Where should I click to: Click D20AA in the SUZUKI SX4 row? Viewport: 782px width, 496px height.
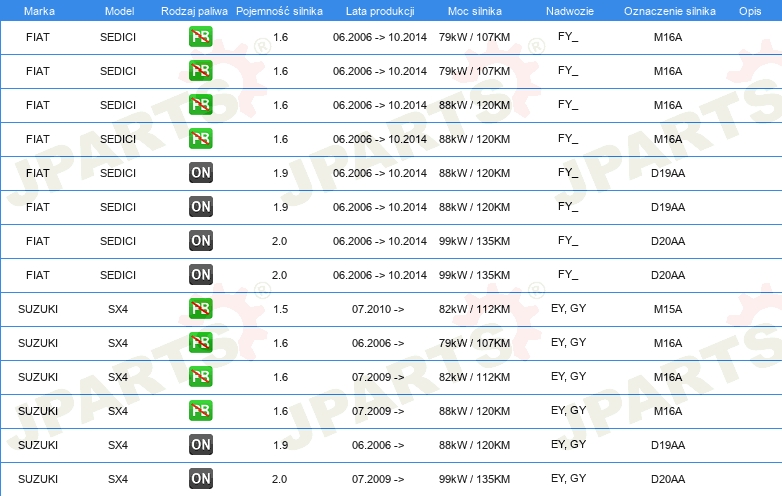click(668, 479)
